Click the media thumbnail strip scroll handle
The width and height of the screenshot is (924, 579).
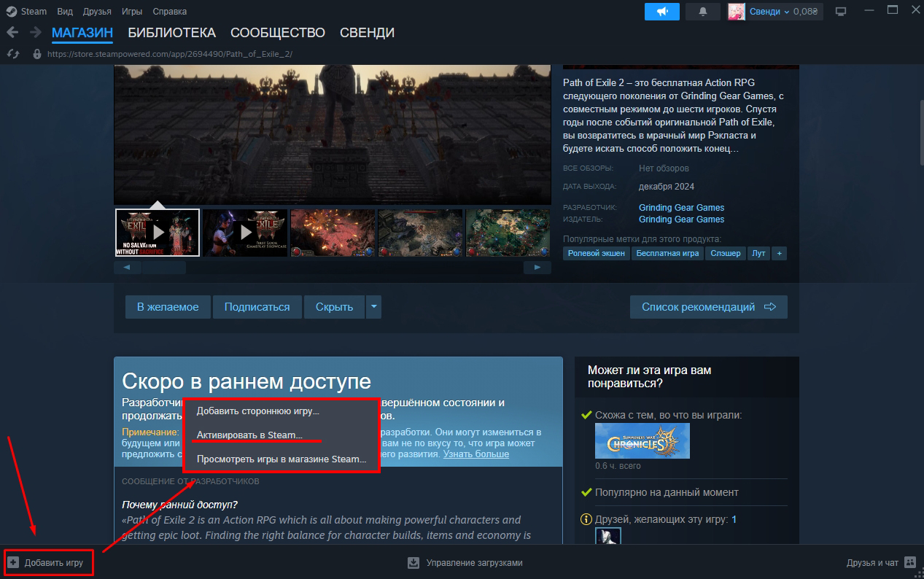164,268
